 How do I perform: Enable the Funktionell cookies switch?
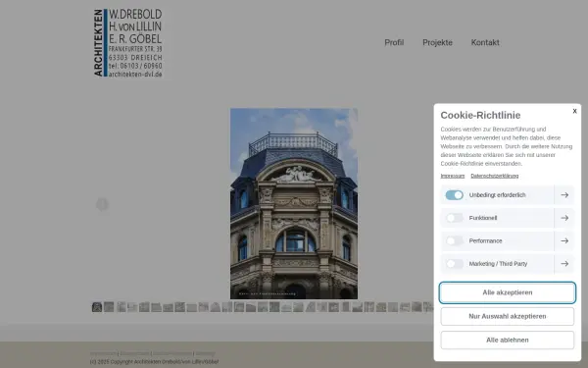tap(454, 218)
